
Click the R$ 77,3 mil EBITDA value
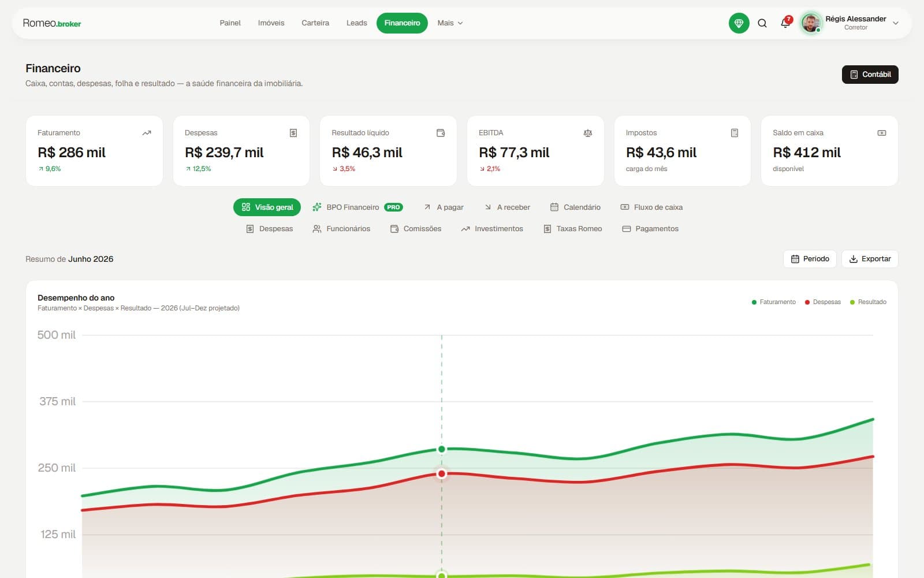click(x=514, y=153)
